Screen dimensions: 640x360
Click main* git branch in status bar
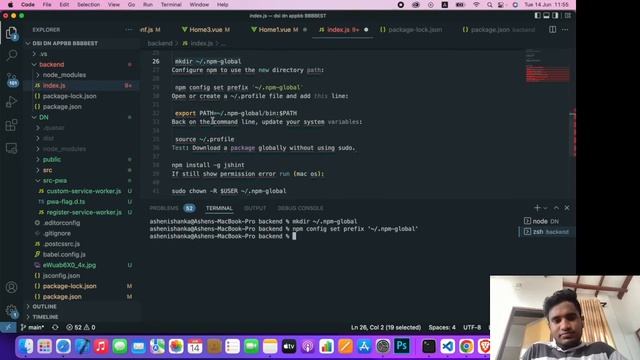(x=32, y=327)
